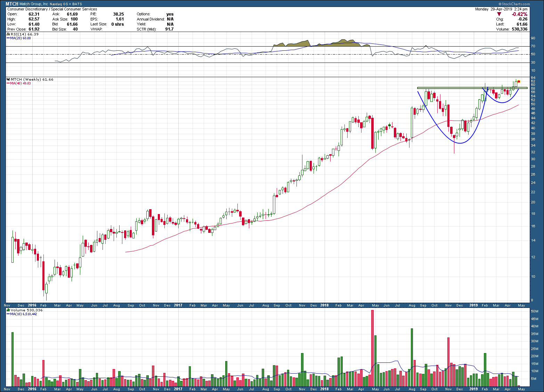This screenshot has width=544, height=392.
Task: Click the 30 level on RSI axis
Action: click(533, 63)
